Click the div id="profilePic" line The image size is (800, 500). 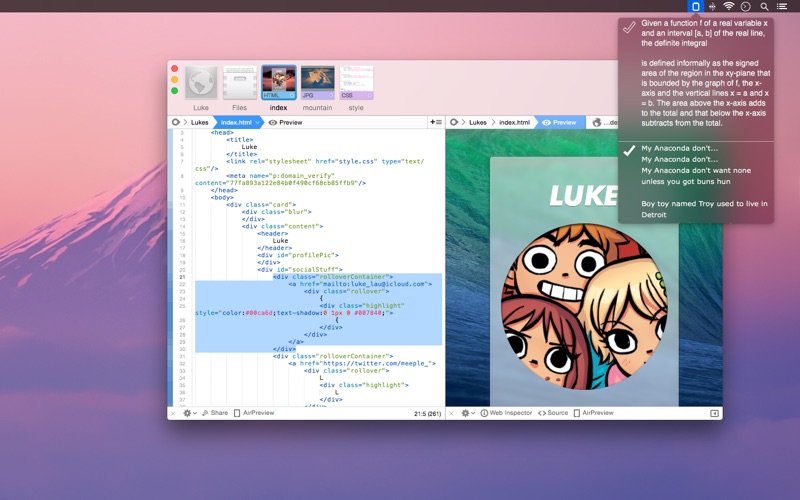[298, 255]
